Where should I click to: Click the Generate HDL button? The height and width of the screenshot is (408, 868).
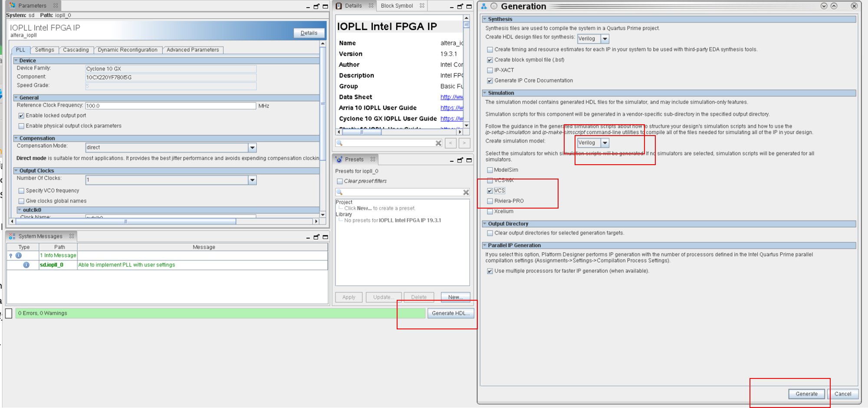click(x=451, y=313)
